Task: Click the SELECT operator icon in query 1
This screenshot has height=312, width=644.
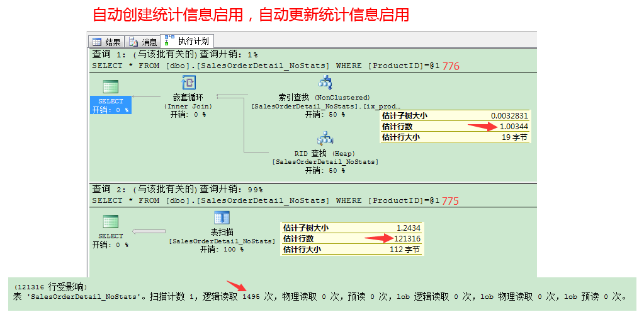Action: 111,87
